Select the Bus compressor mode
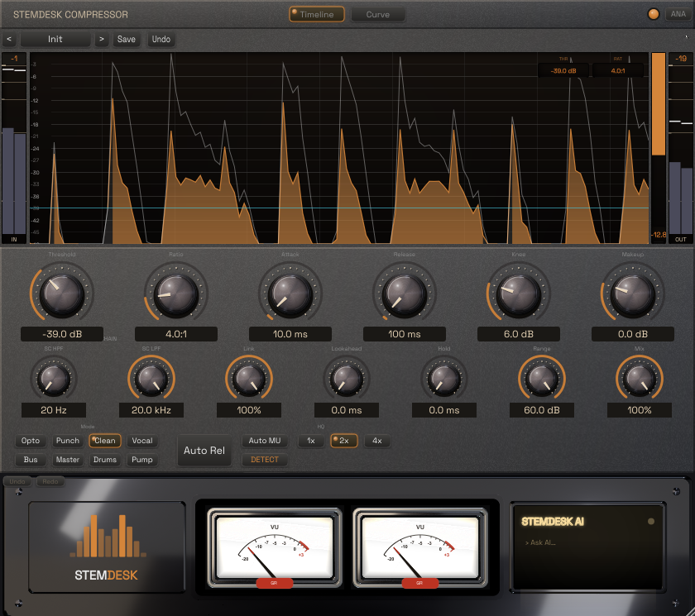The width and height of the screenshot is (695, 616). pyautogui.click(x=31, y=460)
